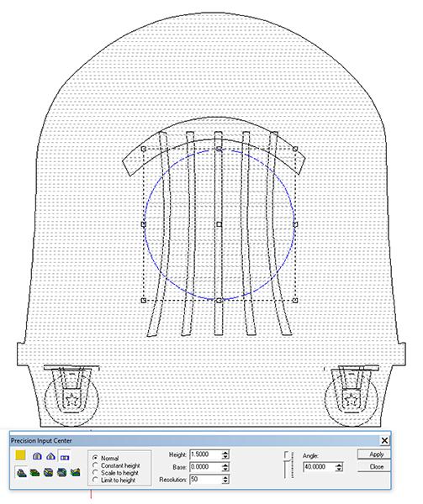This screenshot has height=504, width=423.
Task: Click the bottom-middle selection handle of the circle
Action: tap(219, 300)
